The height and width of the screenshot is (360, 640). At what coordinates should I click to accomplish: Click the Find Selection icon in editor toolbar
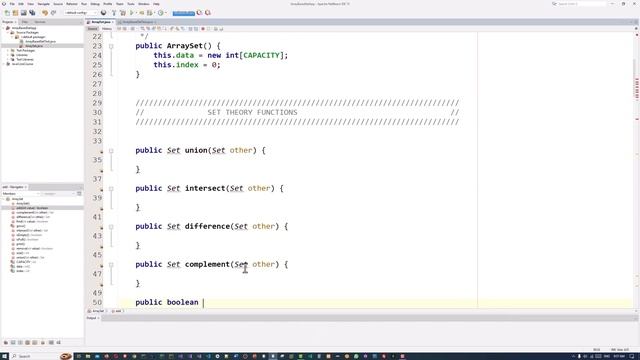(142, 29)
